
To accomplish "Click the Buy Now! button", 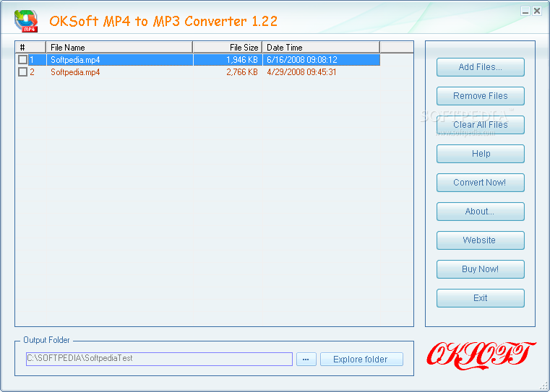I will click(480, 269).
